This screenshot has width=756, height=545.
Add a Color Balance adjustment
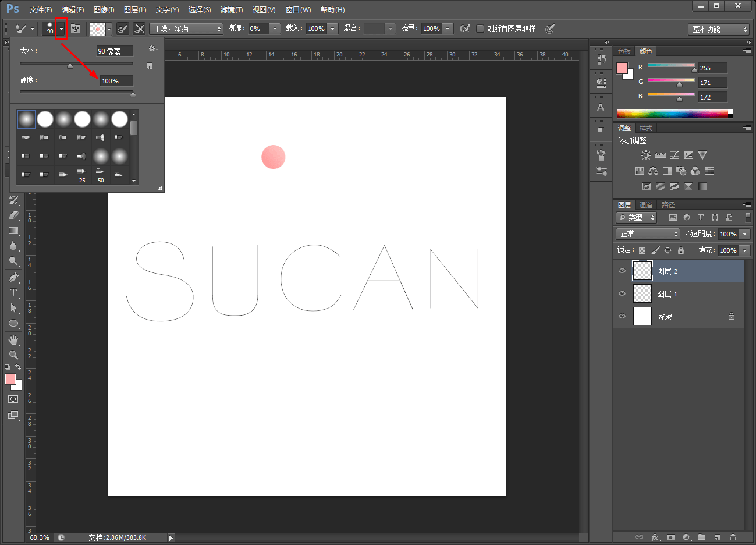(653, 171)
